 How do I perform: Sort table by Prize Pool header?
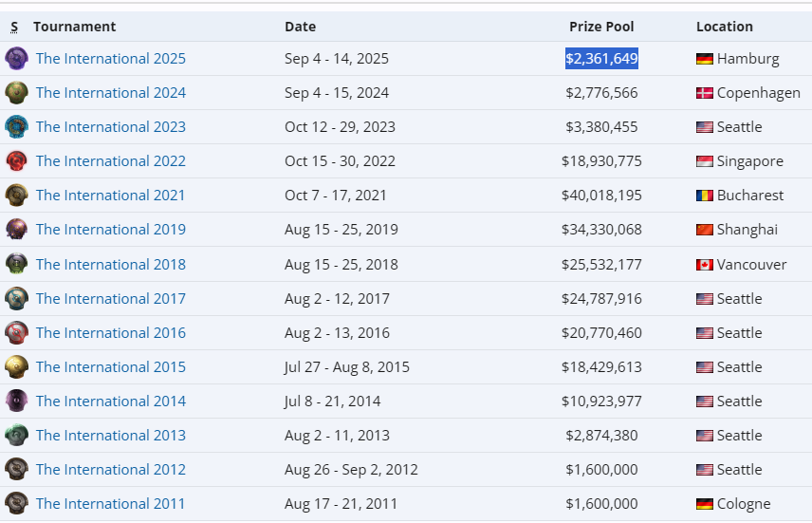pyautogui.click(x=601, y=27)
